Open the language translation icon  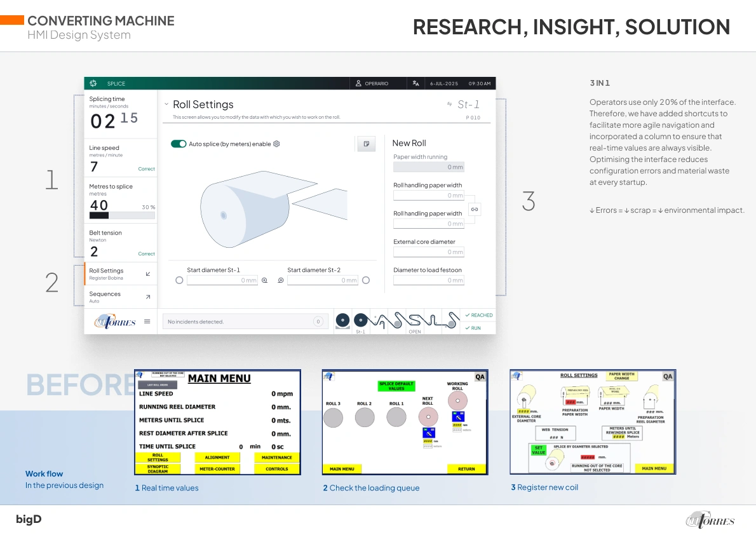[x=415, y=84]
